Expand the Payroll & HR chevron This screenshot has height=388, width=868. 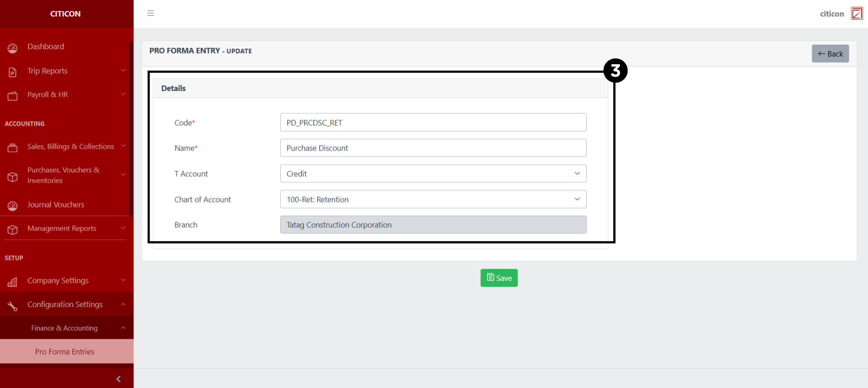[x=123, y=94]
